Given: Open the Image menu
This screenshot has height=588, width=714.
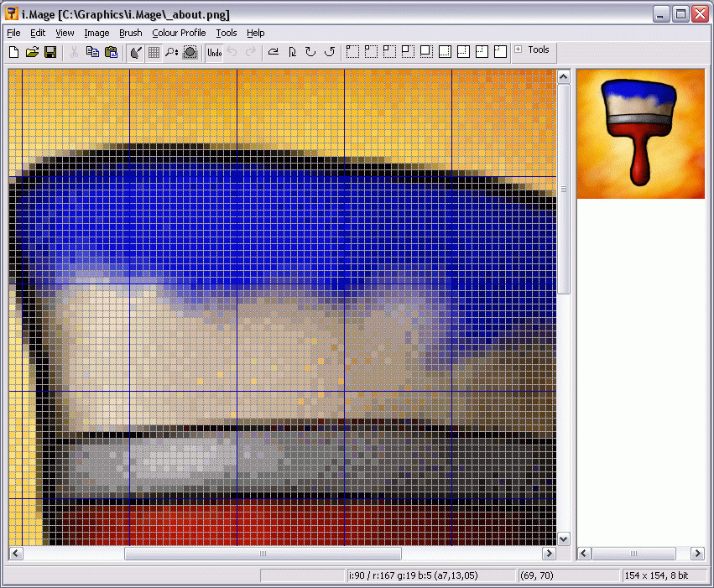Looking at the screenshot, I should 96,33.
